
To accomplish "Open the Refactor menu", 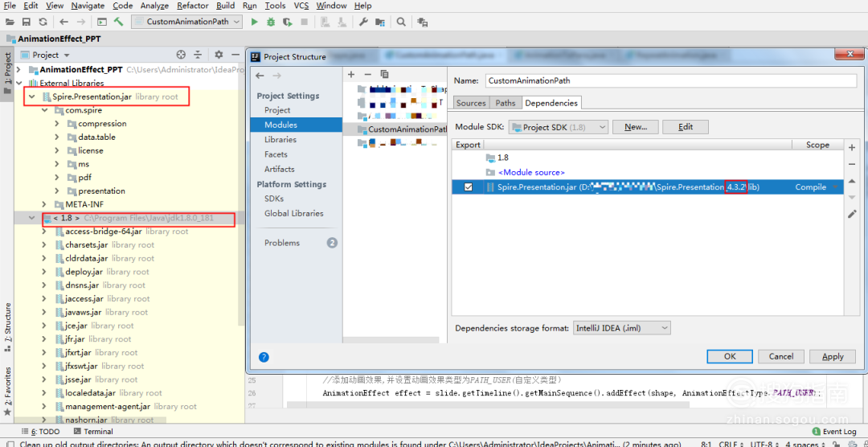I will 193,6.
